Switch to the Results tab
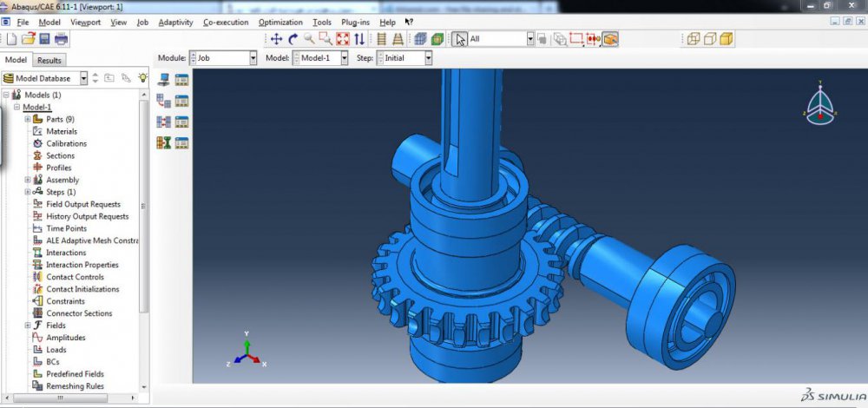The height and width of the screenshot is (408, 868). point(49,60)
